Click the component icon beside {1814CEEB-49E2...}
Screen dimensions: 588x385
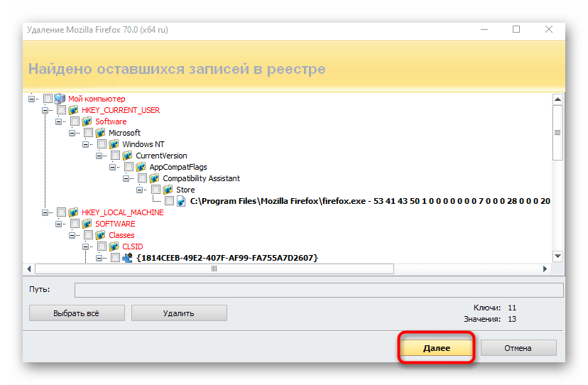tap(128, 258)
